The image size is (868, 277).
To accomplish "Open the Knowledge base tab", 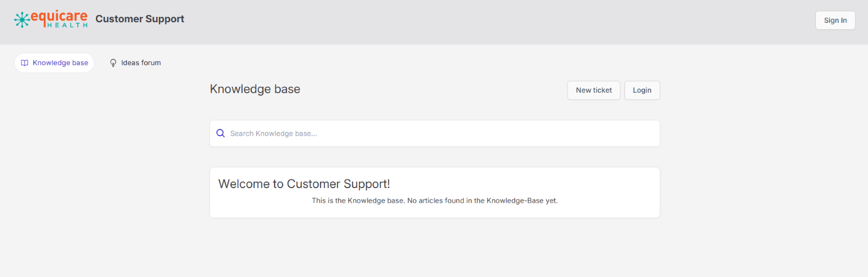I will click(x=54, y=63).
